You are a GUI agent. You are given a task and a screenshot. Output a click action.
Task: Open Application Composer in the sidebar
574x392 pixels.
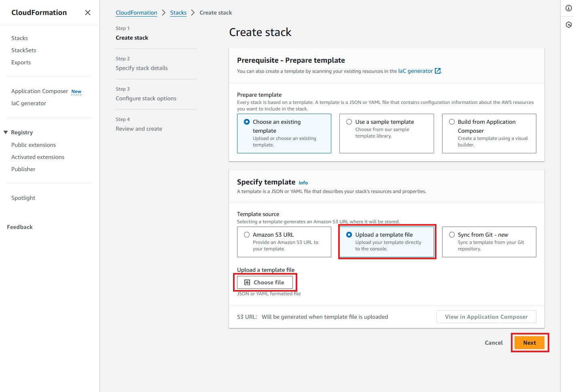coord(40,91)
